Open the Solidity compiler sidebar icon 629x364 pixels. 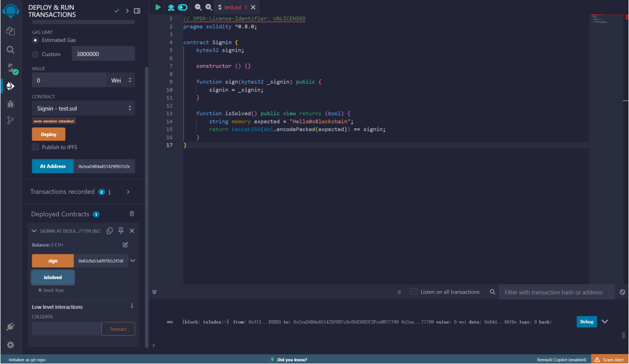[x=11, y=69]
